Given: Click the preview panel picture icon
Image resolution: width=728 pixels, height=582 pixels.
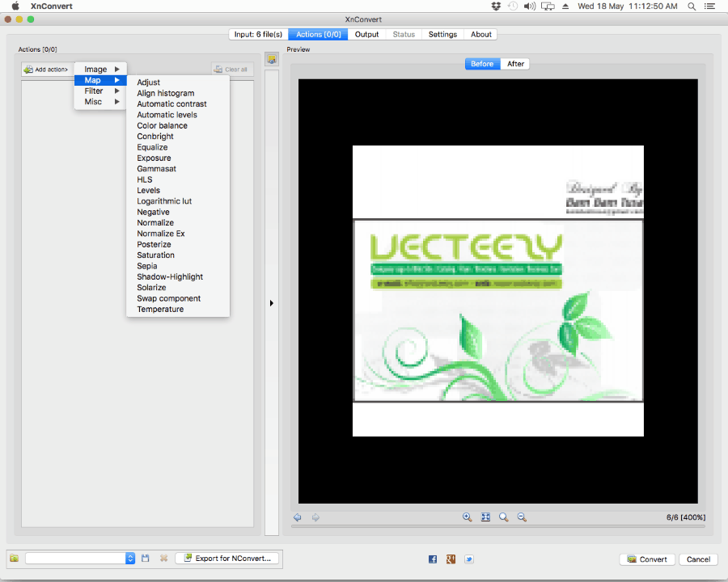Looking at the screenshot, I should 272,59.
